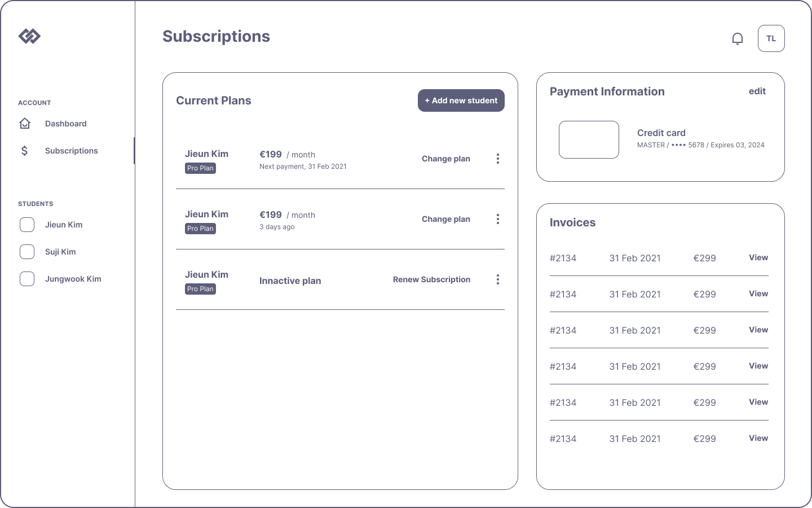Click the credit card image placeholder
Viewport: 812px width, 508px height.
[x=589, y=139]
